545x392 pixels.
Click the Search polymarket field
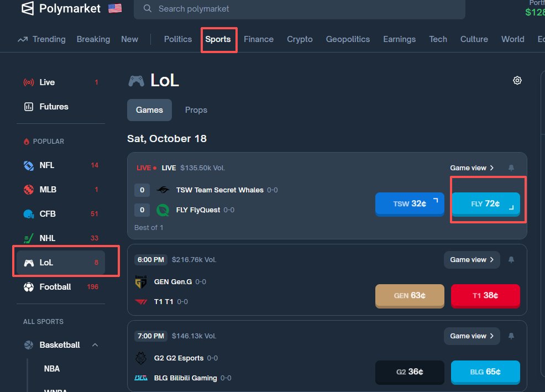(x=300, y=9)
